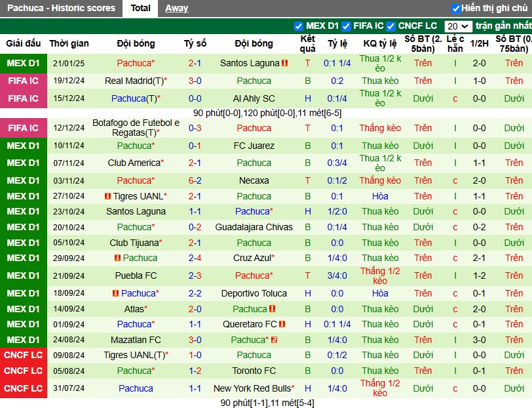Select the Lẻ chẵn column header

[x=455, y=43]
